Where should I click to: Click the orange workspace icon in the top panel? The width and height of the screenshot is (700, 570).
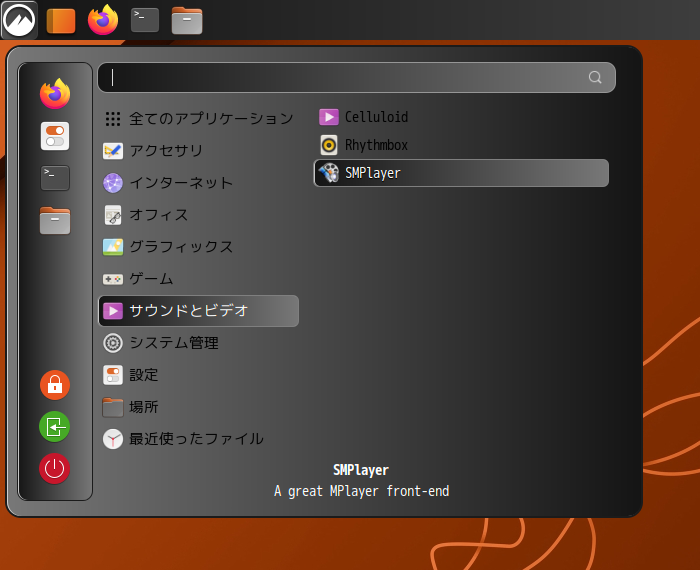click(61, 21)
